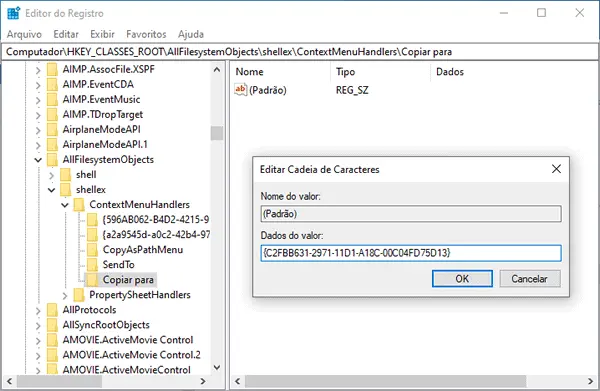600x391 pixels.
Task: Select the AirplaneModeAPI.1 key label
Action: [x=105, y=145]
